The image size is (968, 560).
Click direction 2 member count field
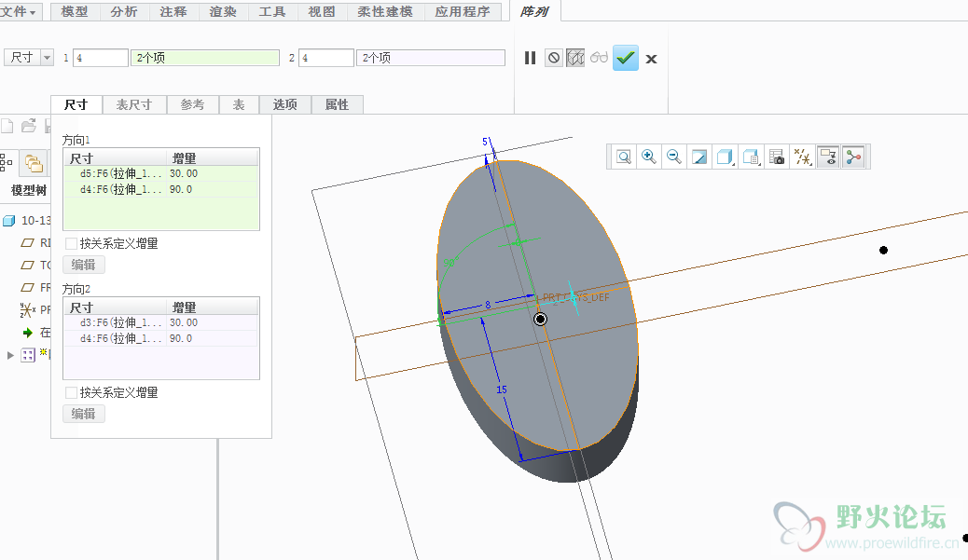point(326,58)
